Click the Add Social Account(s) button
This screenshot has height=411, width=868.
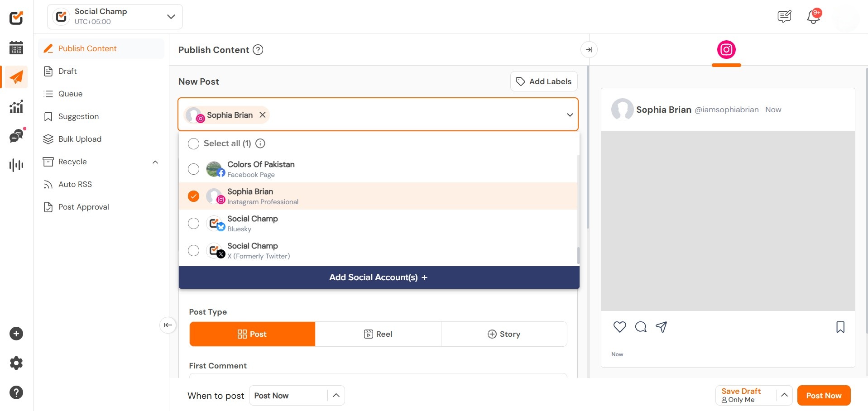(x=379, y=277)
